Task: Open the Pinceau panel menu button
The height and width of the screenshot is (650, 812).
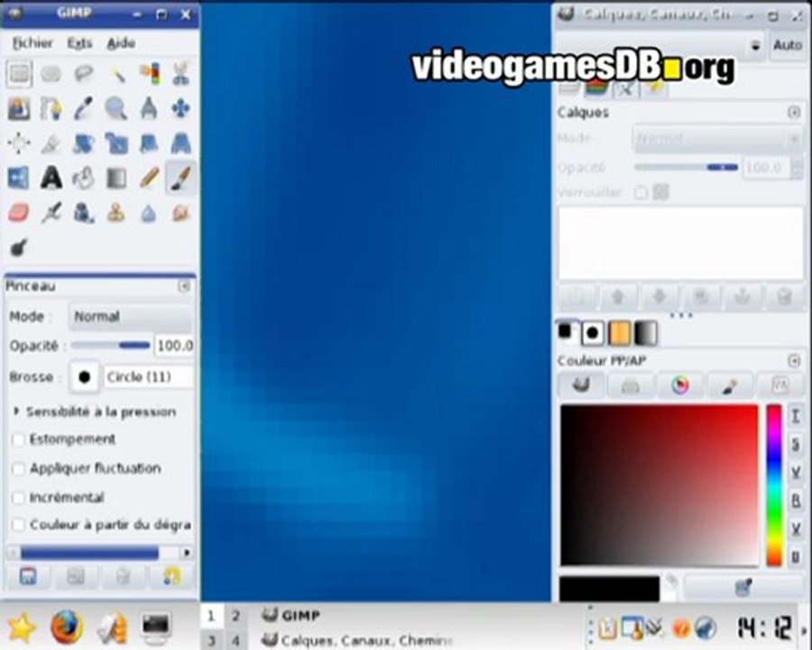Action: point(184,286)
